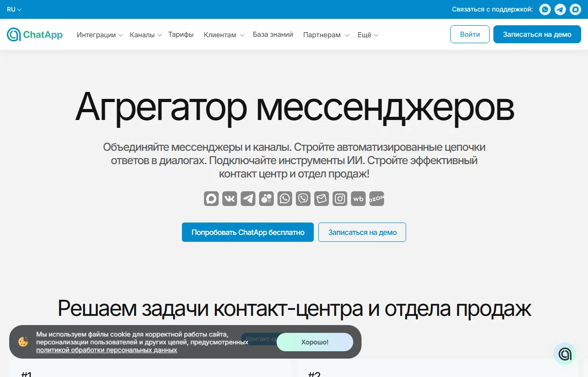
Task: Click the Ozon channel icon
Action: [377, 199]
